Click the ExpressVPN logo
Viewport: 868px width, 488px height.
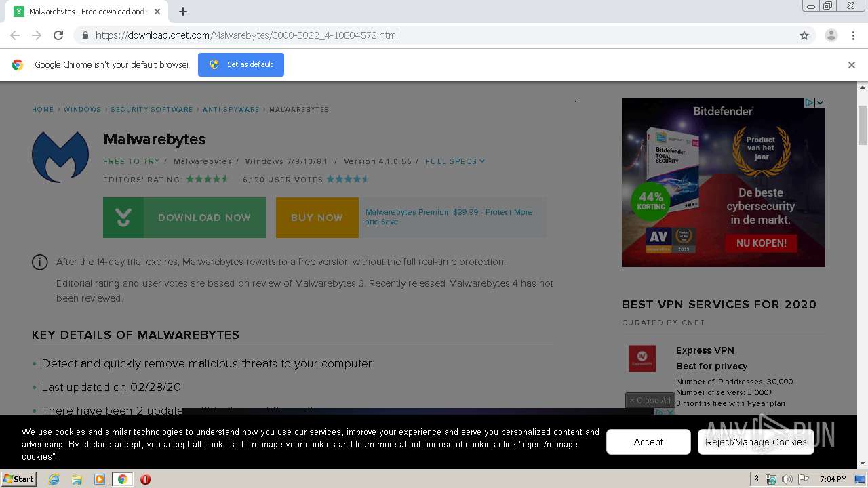(x=642, y=359)
